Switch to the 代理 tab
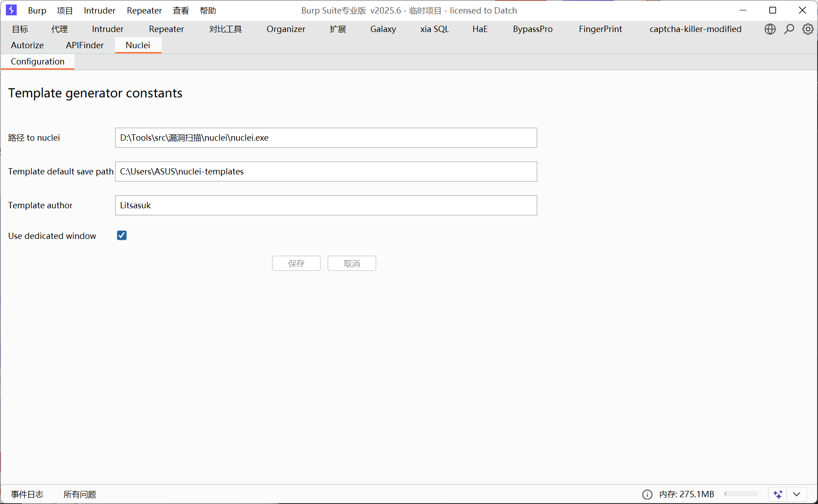 [60, 29]
